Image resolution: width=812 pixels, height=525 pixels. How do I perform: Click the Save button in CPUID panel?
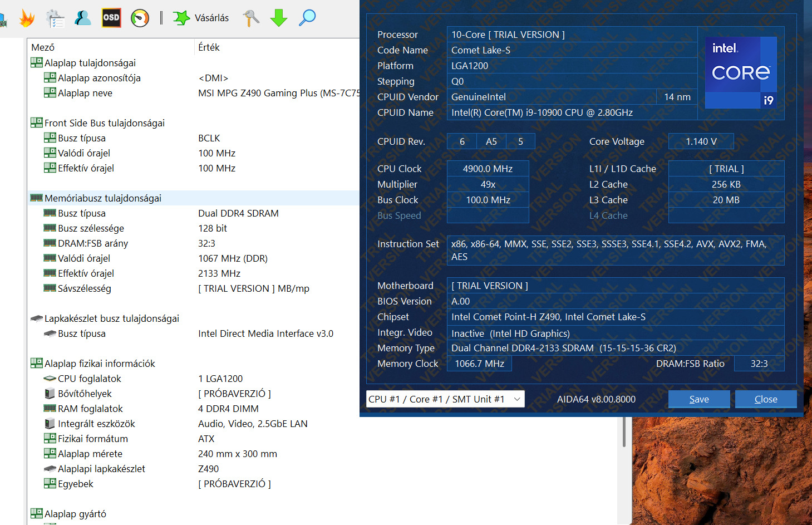[x=699, y=399]
